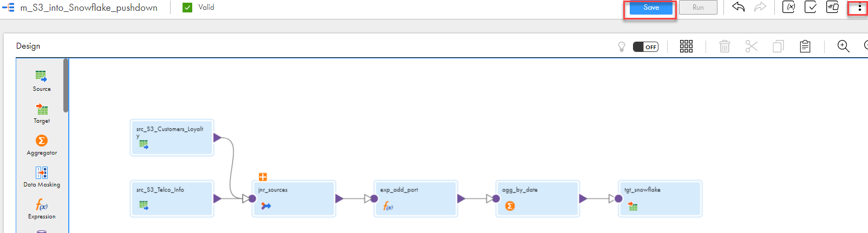868x233 pixels.
Task: Click the clipboard paste icon
Action: coord(805,46)
